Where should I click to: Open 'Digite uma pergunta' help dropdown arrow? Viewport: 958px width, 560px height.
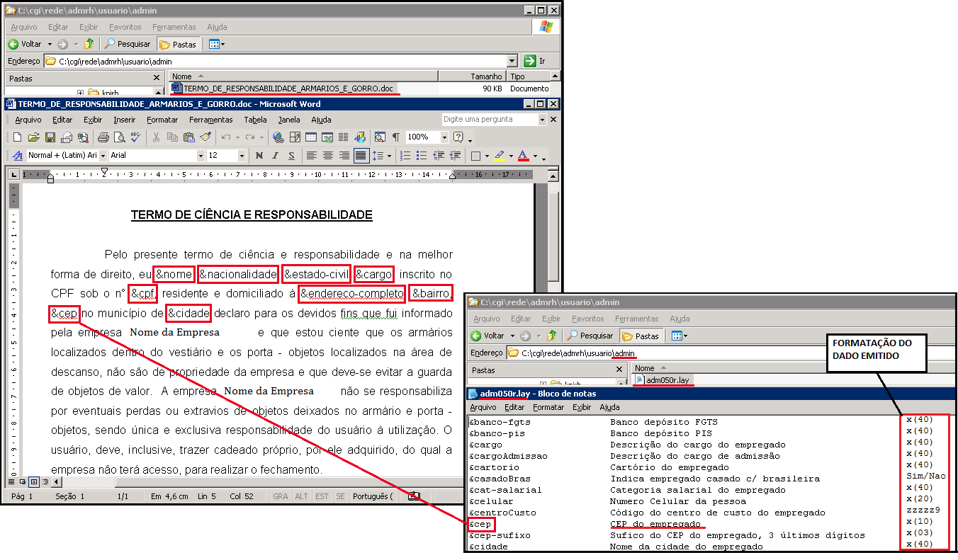(542, 120)
